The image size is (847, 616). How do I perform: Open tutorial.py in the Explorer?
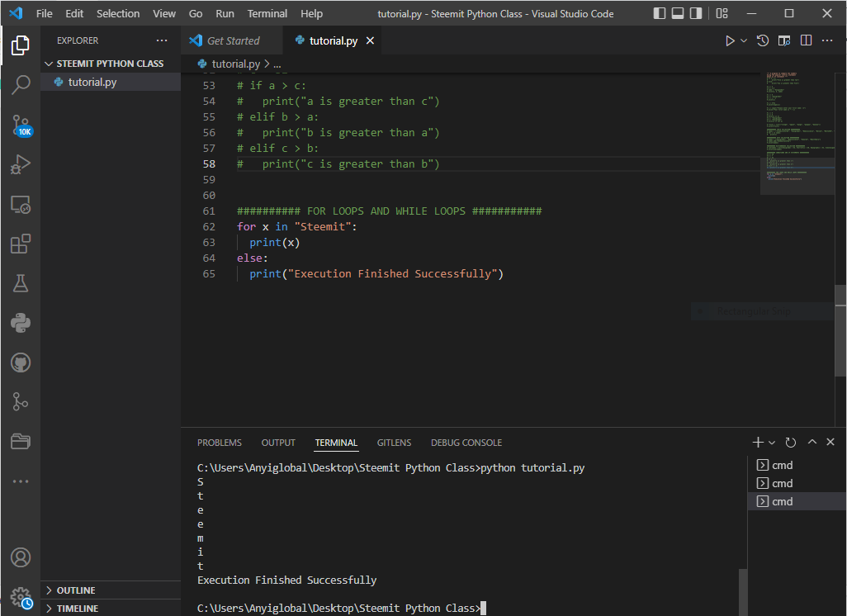click(92, 82)
